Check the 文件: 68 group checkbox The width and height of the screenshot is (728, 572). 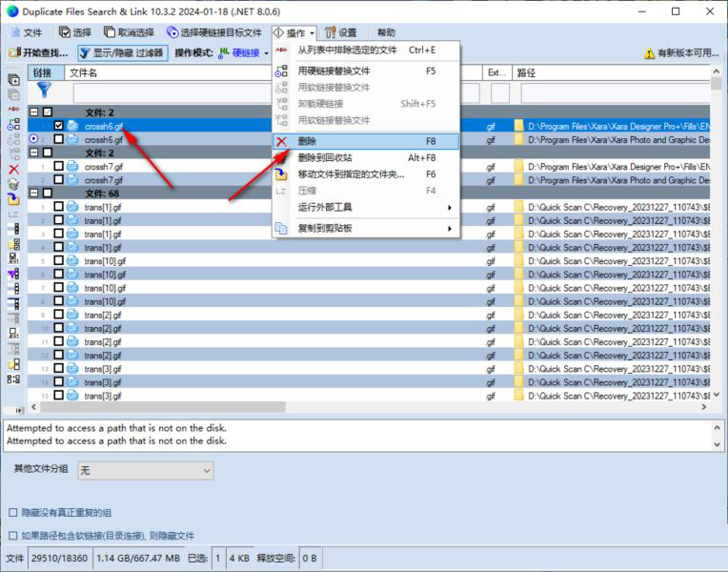(x=48, y=193)
